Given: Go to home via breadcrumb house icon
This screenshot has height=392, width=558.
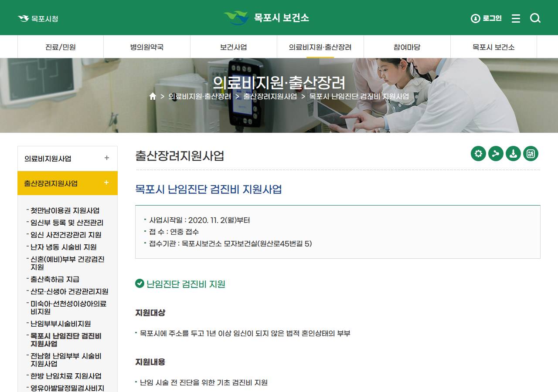Looking at the screenshot, I should (x=153, y=96).
